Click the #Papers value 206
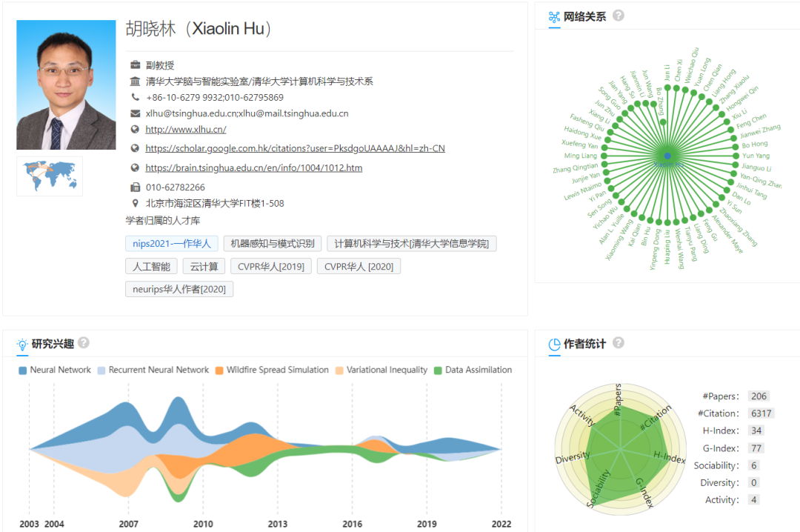The image size is (800, 532). tap(759, 396)
